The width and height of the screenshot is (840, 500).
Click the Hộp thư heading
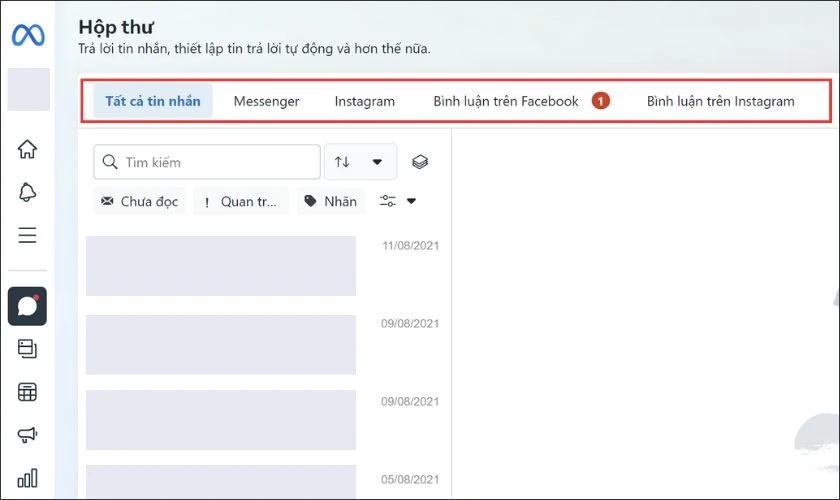point(116,27)
